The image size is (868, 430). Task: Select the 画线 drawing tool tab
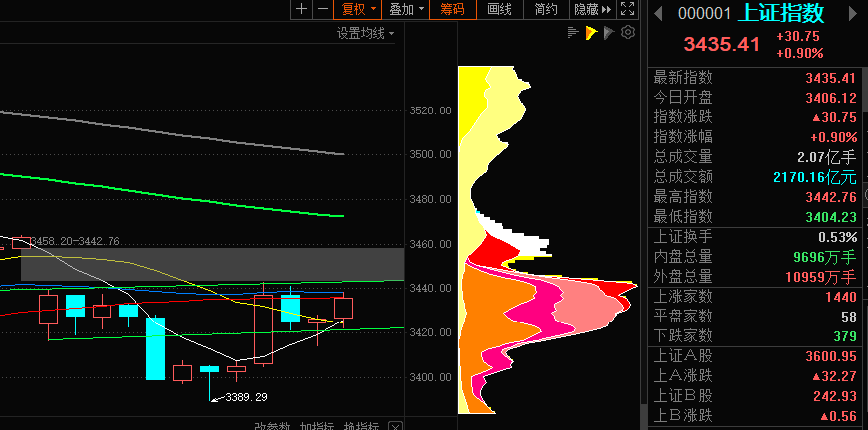click(499, 9)
